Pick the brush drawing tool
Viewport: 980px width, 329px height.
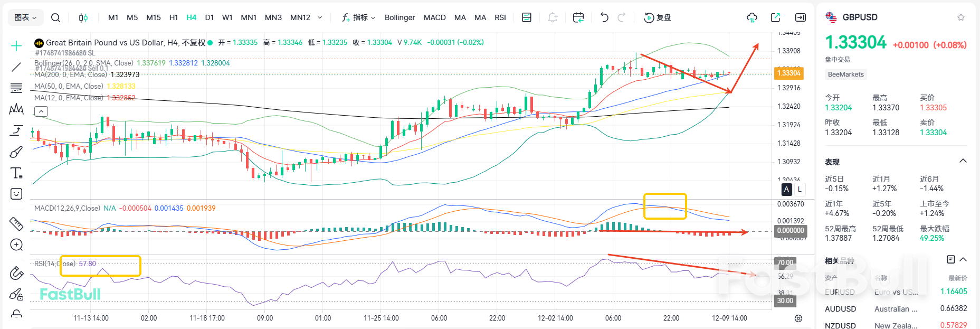(16, 152)
